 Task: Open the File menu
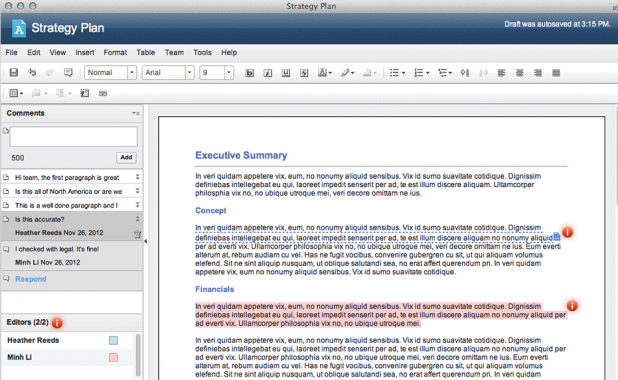11,52
